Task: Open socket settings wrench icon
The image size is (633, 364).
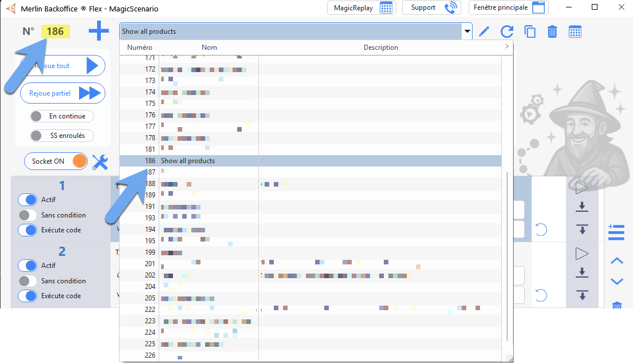Action: pyautogui.click(x=100, y=163)
